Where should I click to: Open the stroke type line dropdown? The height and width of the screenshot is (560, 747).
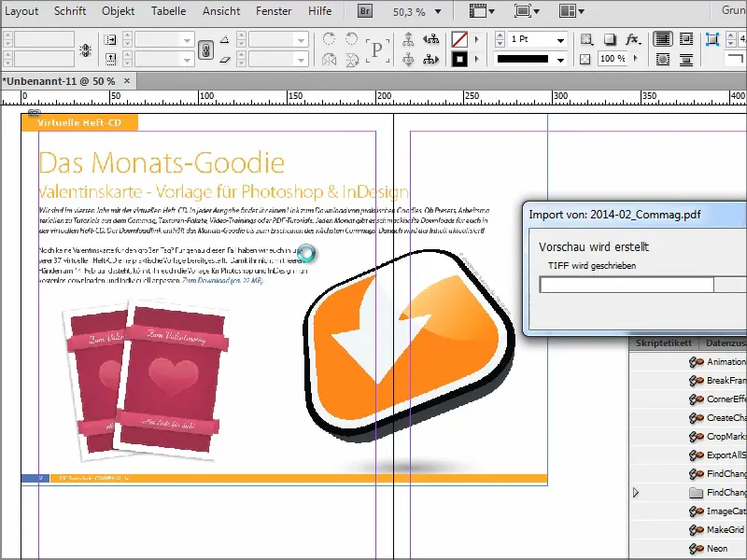click(x=561, y=60)
